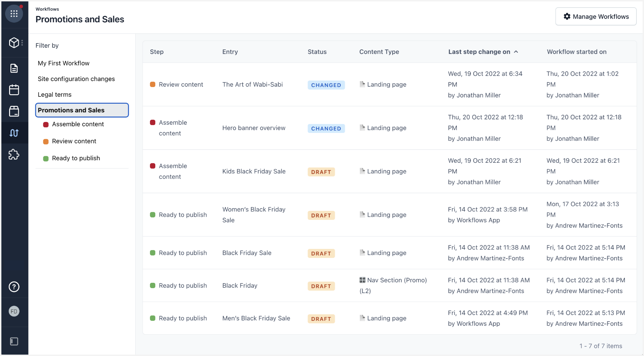644x356 pixels.
Task: Collapse the sidebar with the bottom panel icon
Action: click(x=14, y=341)
